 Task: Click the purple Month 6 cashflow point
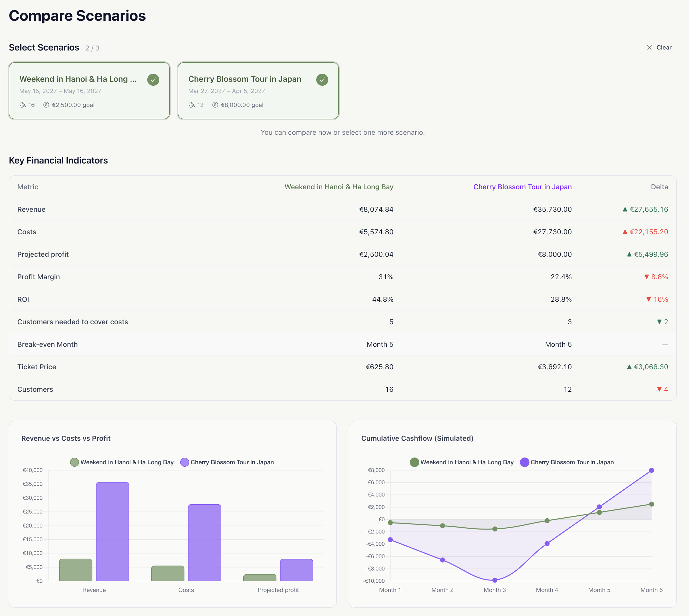(x=651, y=470)
